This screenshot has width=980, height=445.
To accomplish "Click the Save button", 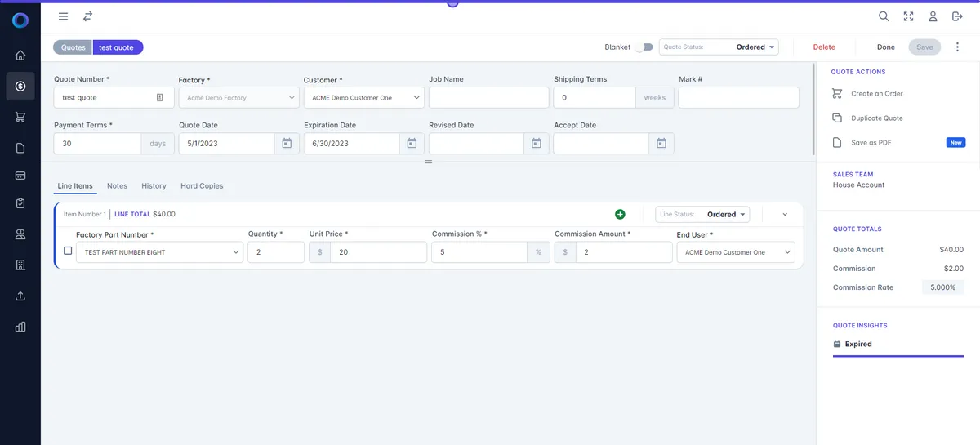I will click(x=924, y=47).
